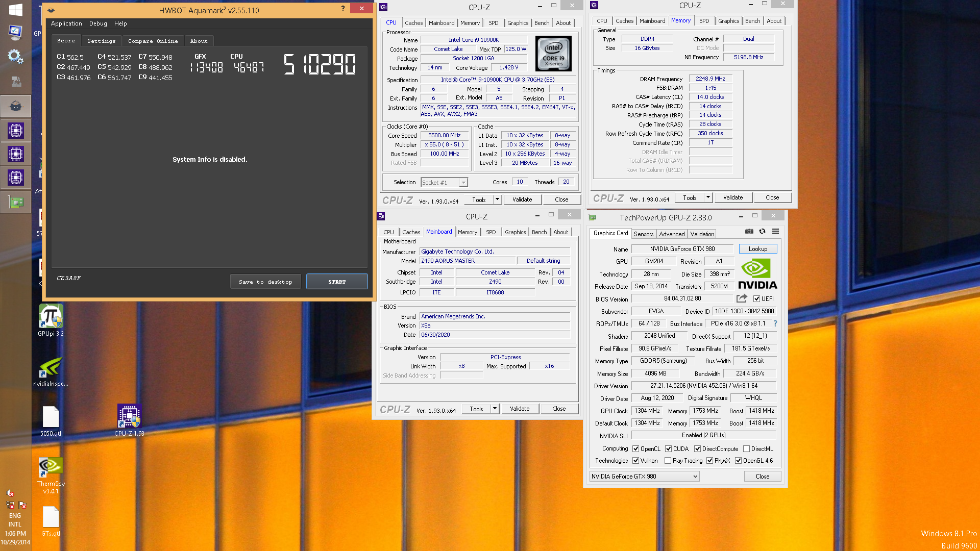This screenshot has width=980, height=551.
Task: Take a GPU-Z screenshot with camera icon
Action: pos(749,232)
